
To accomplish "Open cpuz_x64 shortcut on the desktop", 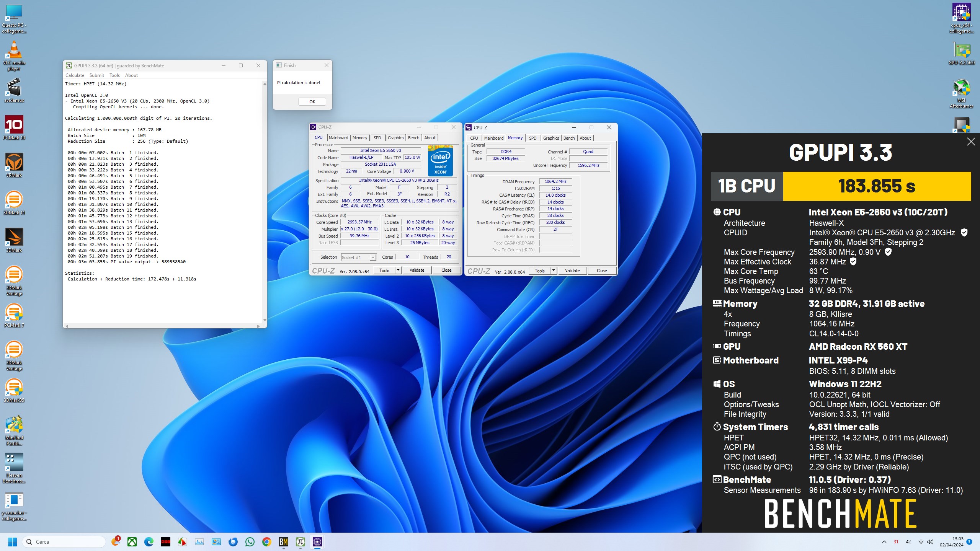I will (x=961, y=18).
